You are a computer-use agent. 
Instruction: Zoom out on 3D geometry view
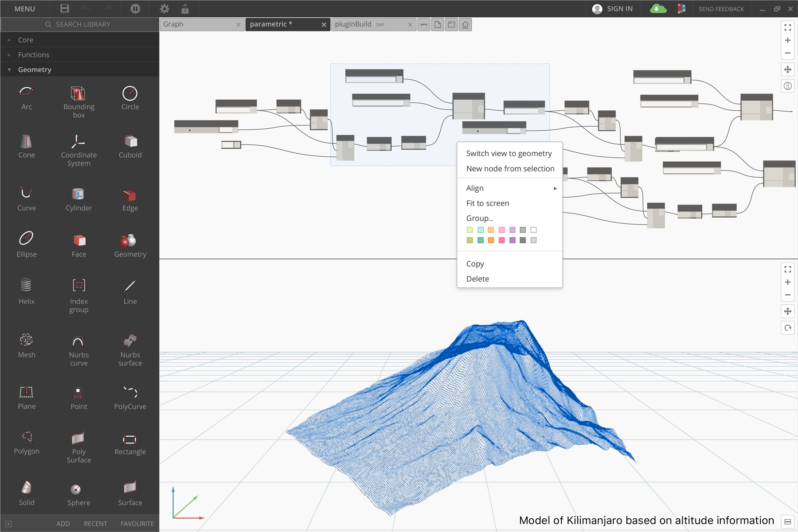pyautogui.click(x=787, y=295)
